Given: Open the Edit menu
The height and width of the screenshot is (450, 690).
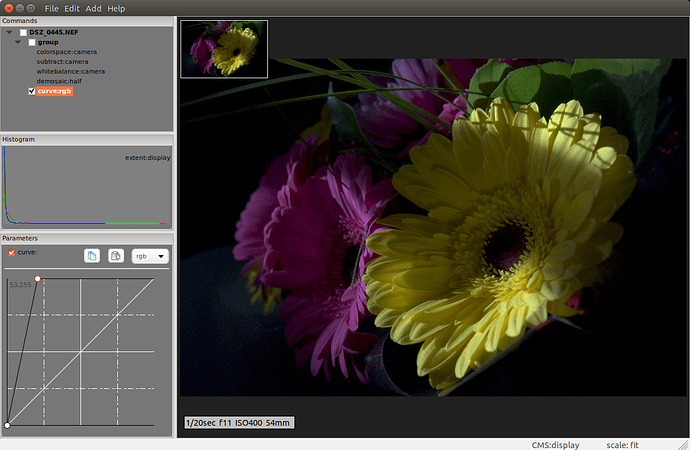Looking at the screenshot, I should (x=72, y=8).
